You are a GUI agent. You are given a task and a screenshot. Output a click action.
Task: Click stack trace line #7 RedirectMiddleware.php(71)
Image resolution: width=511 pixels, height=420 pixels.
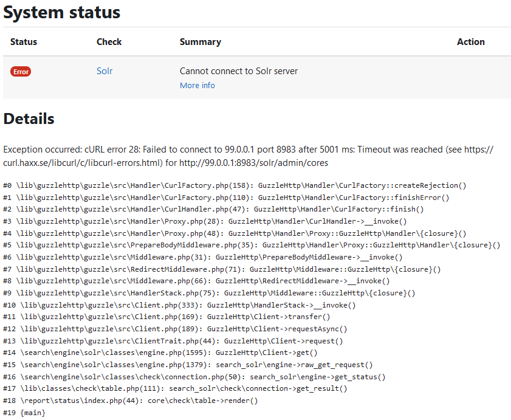pos(222,269)
